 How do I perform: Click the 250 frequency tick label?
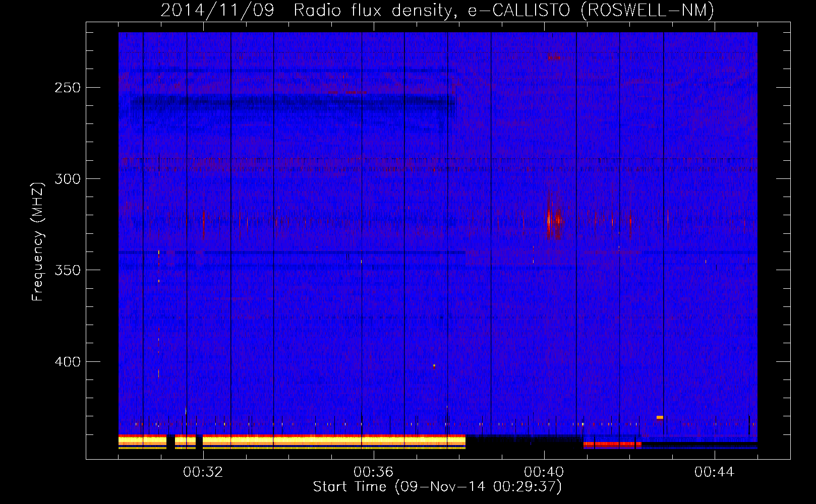click(68, 88)
